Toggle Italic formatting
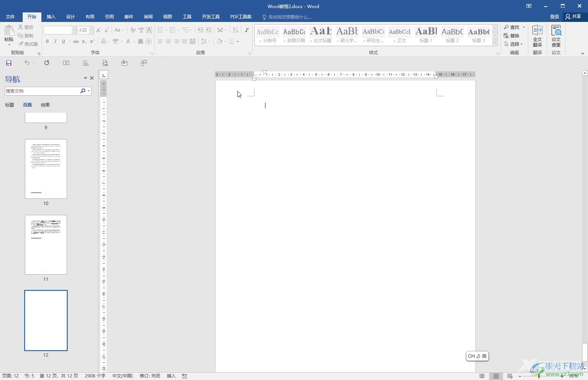588x380 pixels. pyautogui.click(x=55, y=41)
